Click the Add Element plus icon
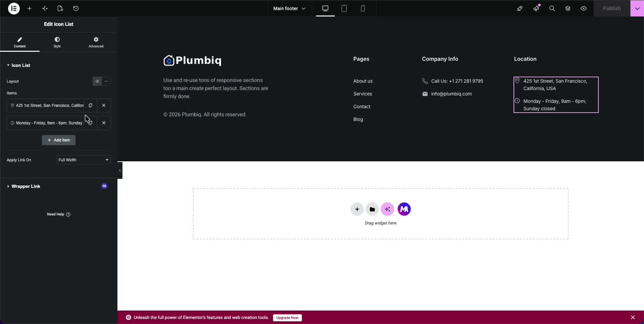The height and width of the screenshot is (324, 644). pos(29,9)
